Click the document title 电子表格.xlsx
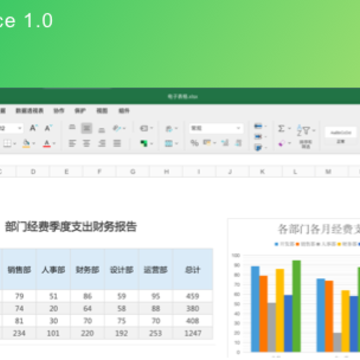Image resolution: width=360 pixels, height=360 pixels. click(182, 97)
